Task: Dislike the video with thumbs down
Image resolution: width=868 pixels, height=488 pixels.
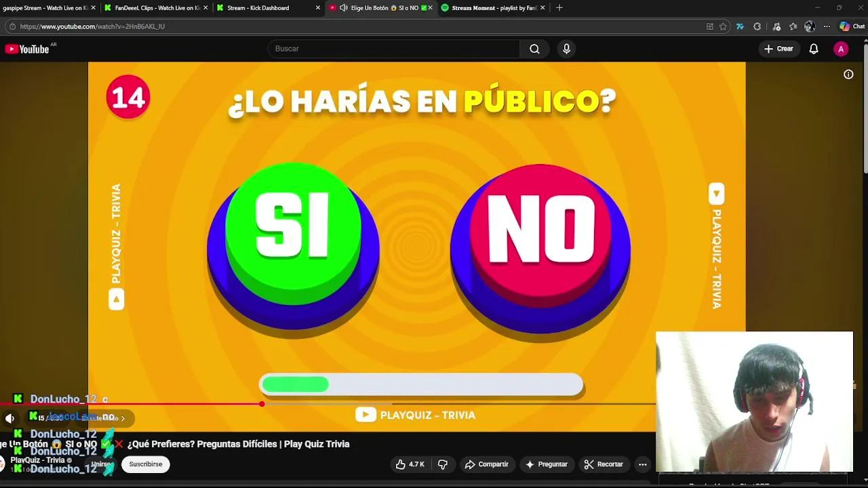Action: [443, 464]
